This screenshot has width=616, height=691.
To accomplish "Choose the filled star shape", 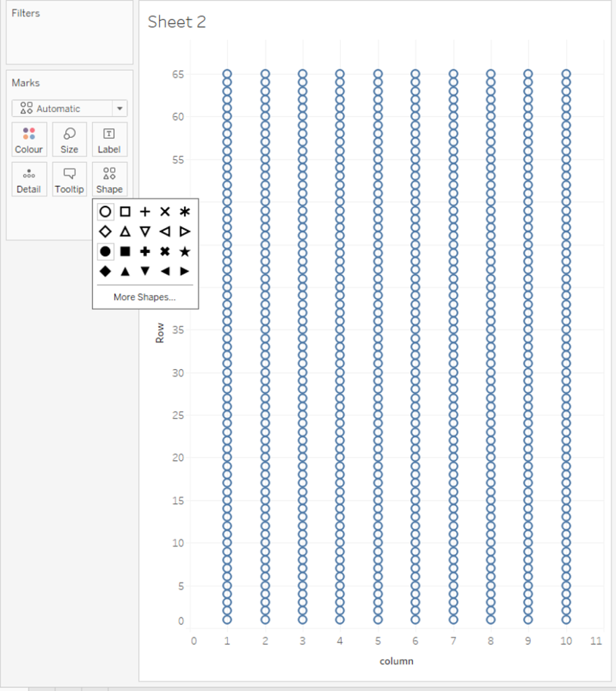I will click(184, 252).
